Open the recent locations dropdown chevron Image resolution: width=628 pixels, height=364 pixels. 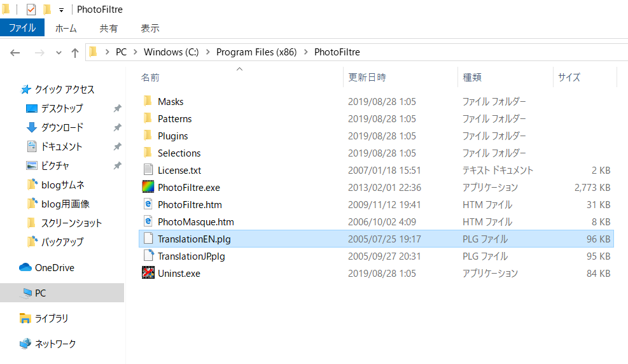pos(59,52)
